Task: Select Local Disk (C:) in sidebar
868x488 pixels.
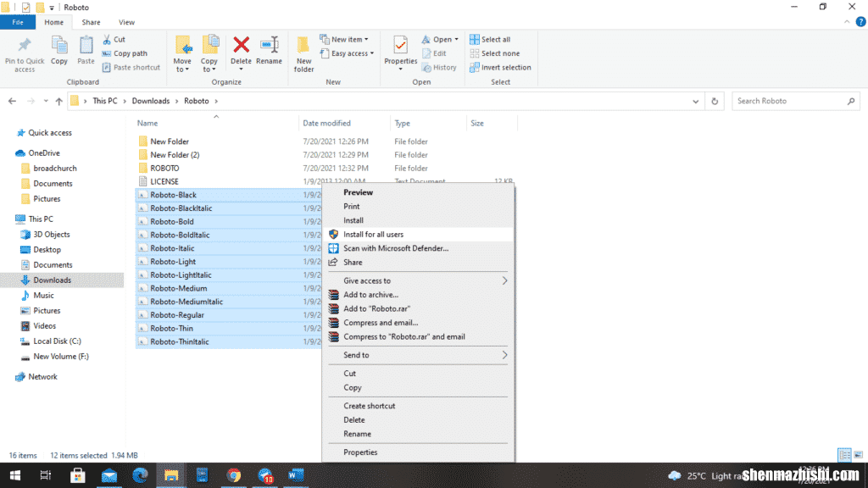Action: click(x=57, y=341)
